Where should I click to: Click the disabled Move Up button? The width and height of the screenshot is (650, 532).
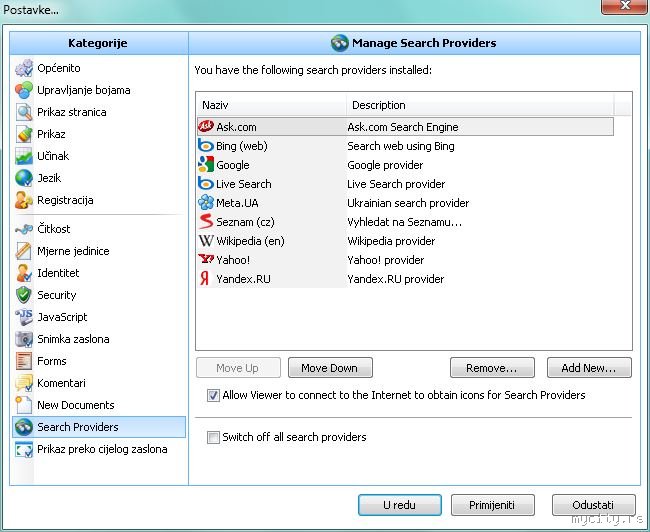238,368
